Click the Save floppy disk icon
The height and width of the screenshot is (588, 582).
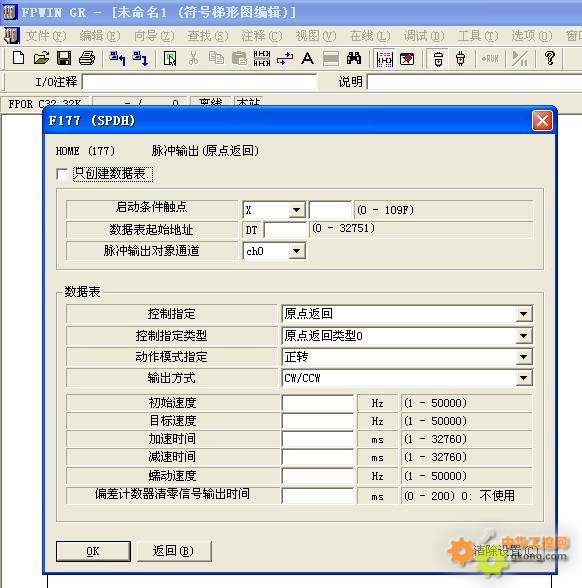[x=64, y=58]
